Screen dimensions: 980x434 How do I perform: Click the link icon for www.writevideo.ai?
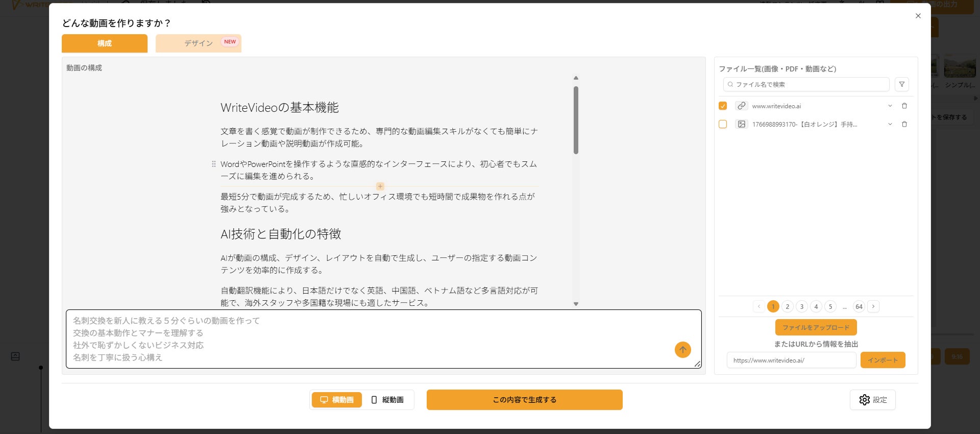(x=742, y=106)
